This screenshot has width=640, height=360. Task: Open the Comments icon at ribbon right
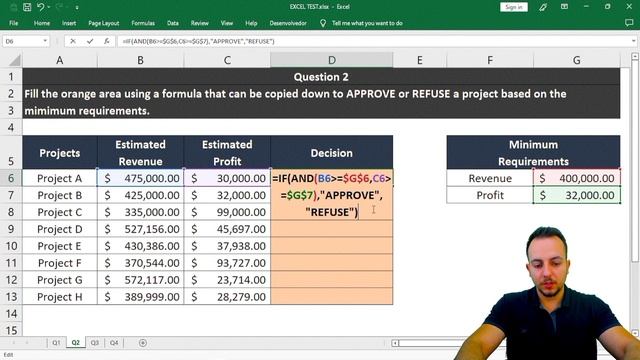tap(629, 23)
